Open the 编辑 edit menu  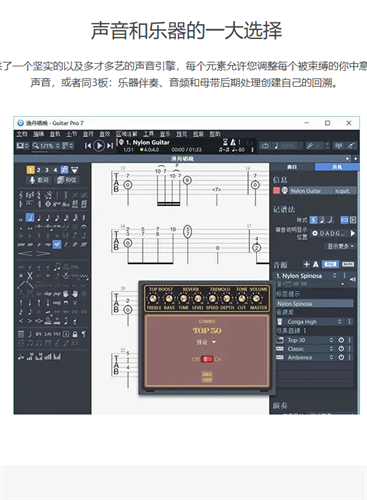(x=38, y=134)
